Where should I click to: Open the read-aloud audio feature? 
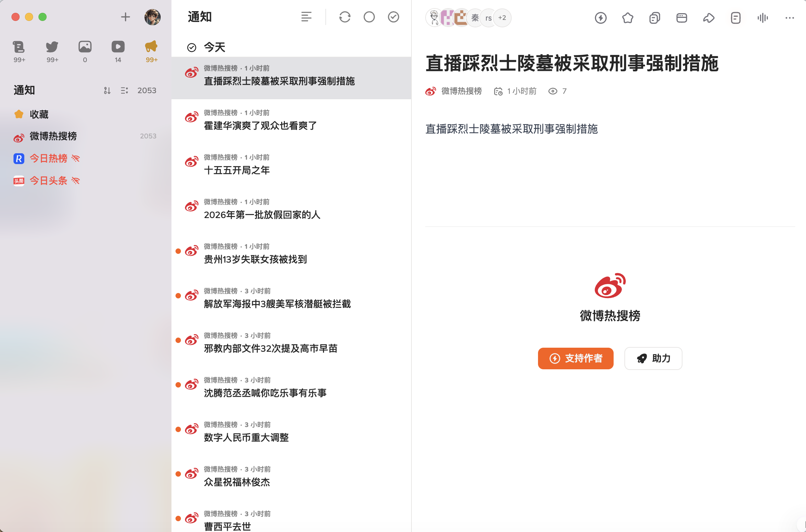click(x=762, y=18)
